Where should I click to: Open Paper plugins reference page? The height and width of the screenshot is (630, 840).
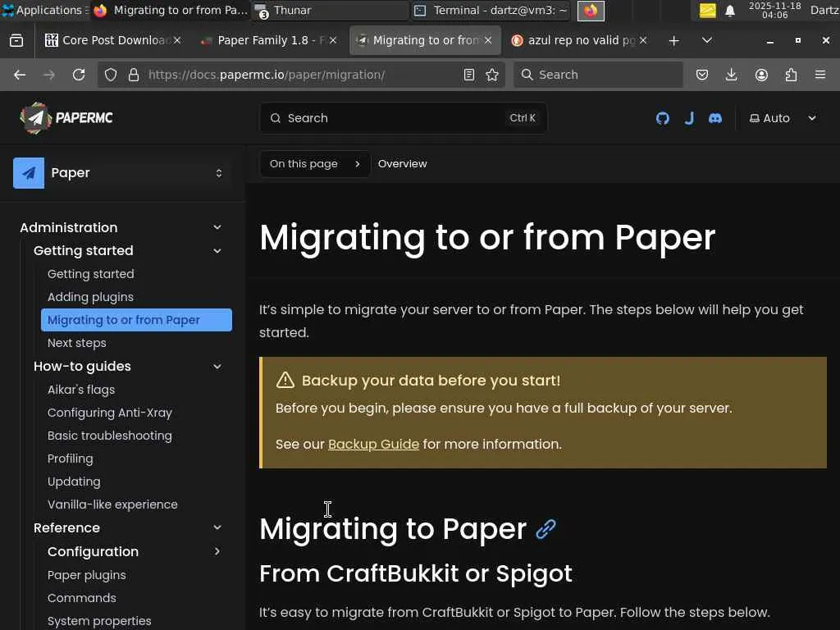pyautogui.click(x=87, y=575)
